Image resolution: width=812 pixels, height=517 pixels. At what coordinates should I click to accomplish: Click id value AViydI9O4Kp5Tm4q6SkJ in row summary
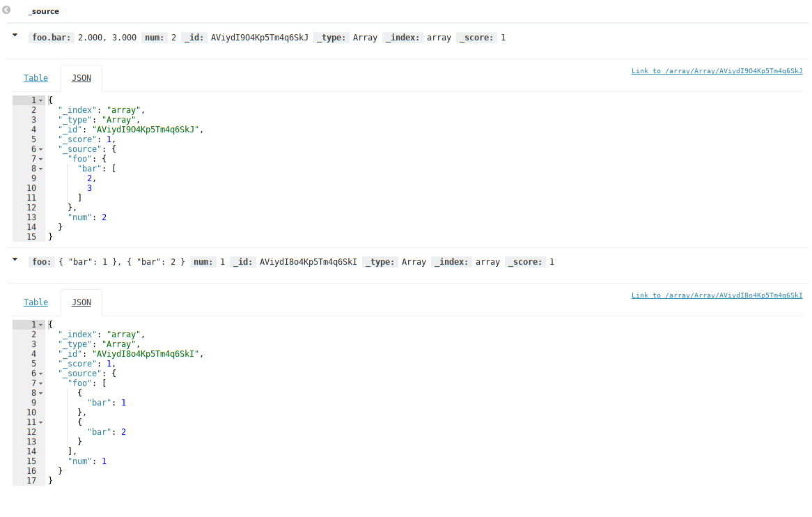click(x=260, y=38)
